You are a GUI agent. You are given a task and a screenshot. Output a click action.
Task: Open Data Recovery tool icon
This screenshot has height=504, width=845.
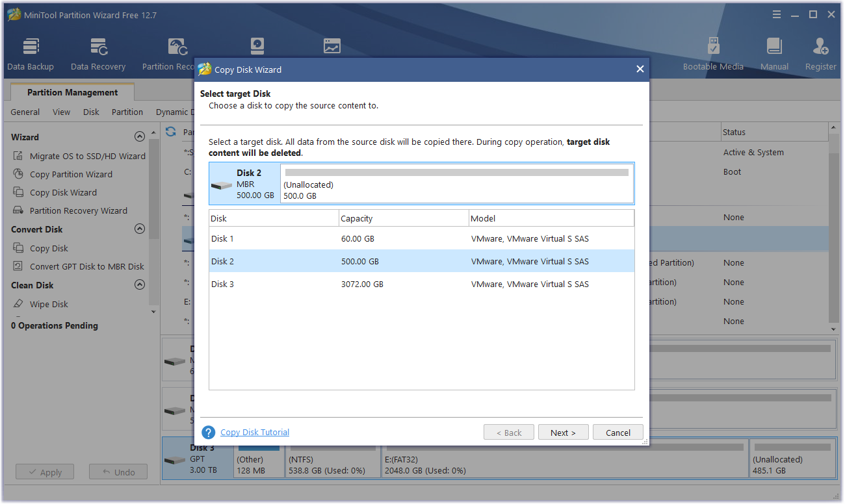coord(98,47)
